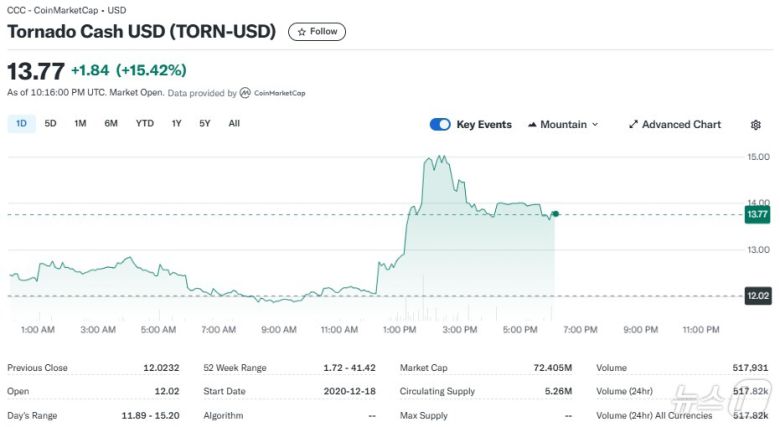Click the 12.02 previous close axis label
The height and width of the screenshot is (427, 780).
pyautogui.click(x=757, y=296)
